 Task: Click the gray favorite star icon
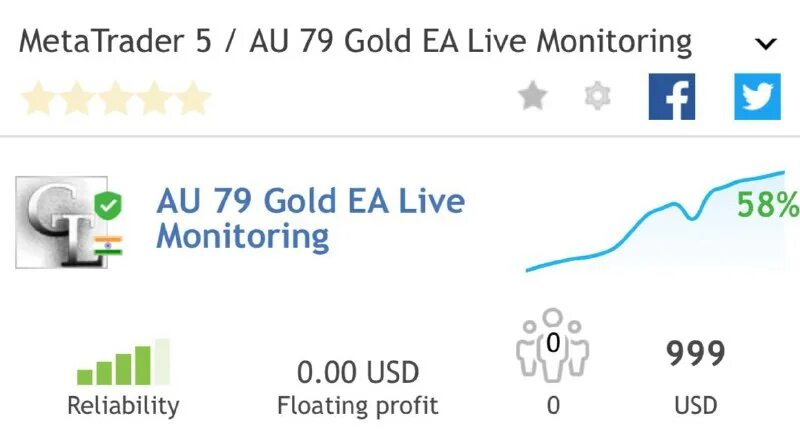pos(533,97)
